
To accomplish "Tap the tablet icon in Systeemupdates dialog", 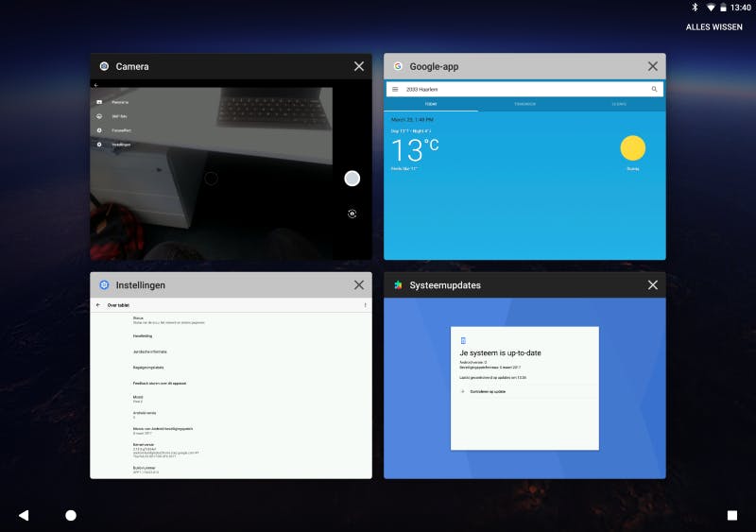I will (x=463, y=340).
